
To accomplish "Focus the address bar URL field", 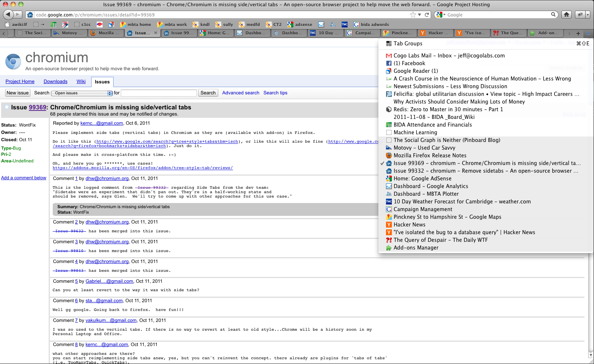I will point(220,15).
